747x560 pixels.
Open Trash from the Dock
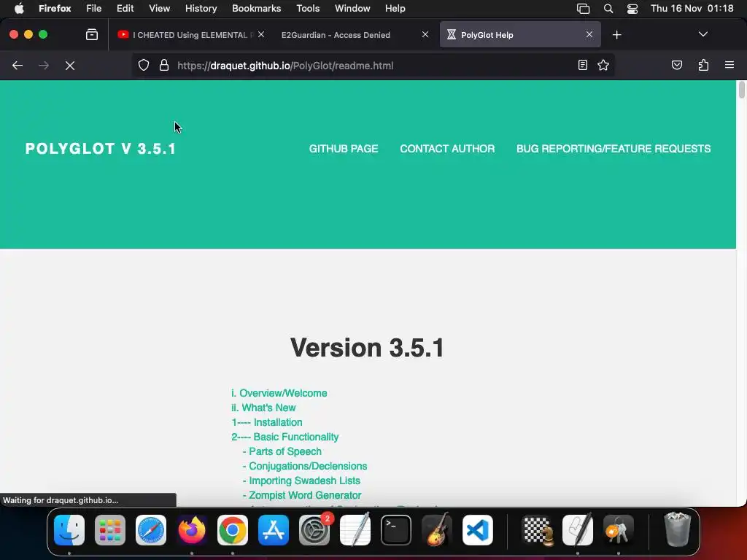point(677,530)
